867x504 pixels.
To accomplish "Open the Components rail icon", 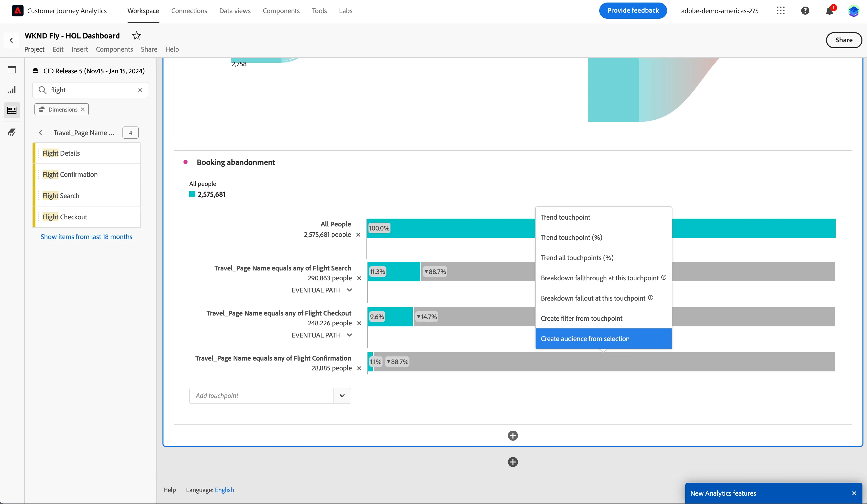I will 12,110.
